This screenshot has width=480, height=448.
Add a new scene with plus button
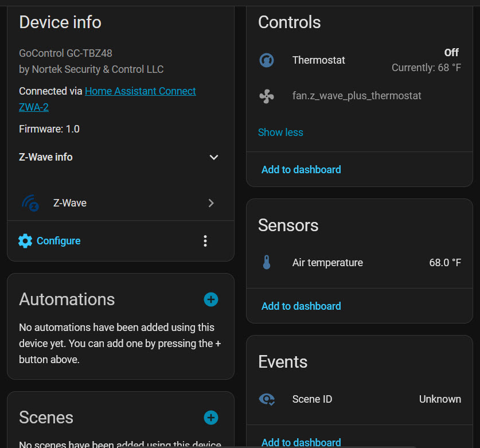pyautogui.click(x=211, y=418)
